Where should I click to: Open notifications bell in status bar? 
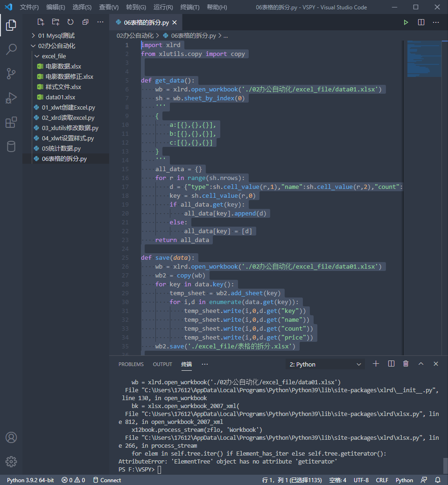coord(438,480)
